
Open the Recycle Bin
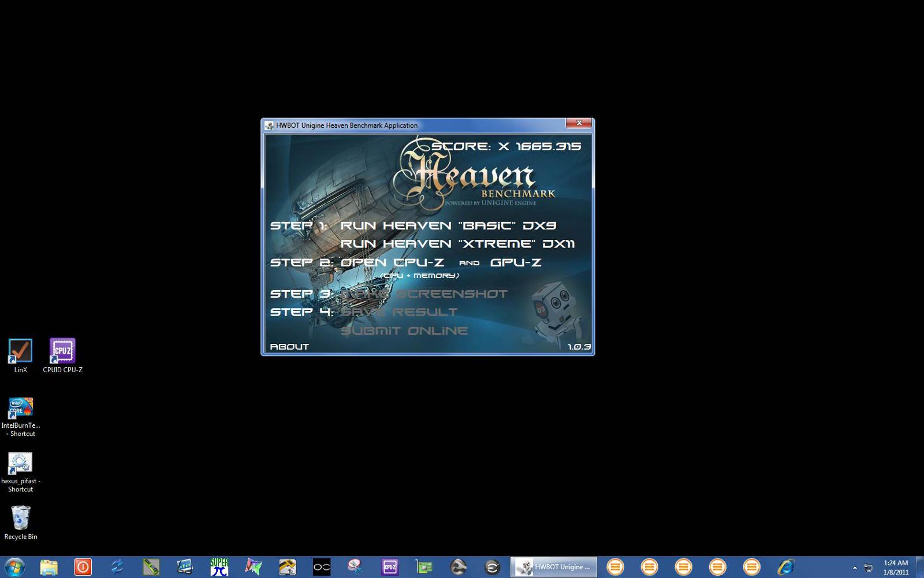pos(21,523)
